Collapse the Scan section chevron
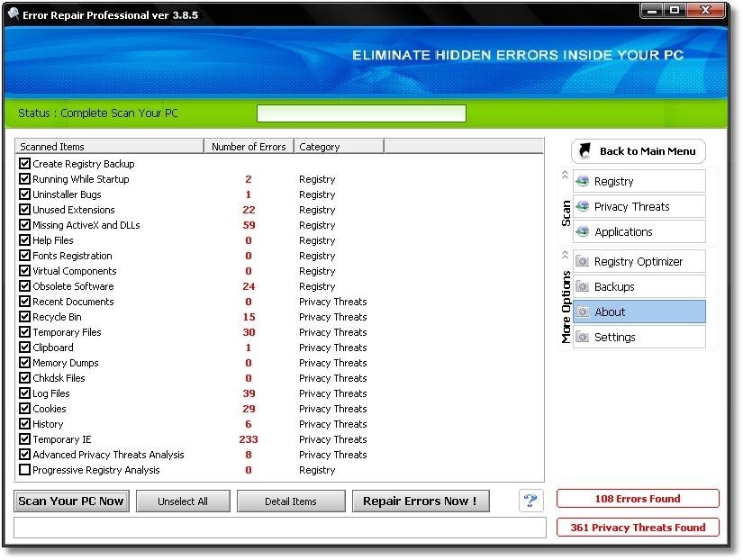This screenshot has height=560, width=743. coord(565,175)
